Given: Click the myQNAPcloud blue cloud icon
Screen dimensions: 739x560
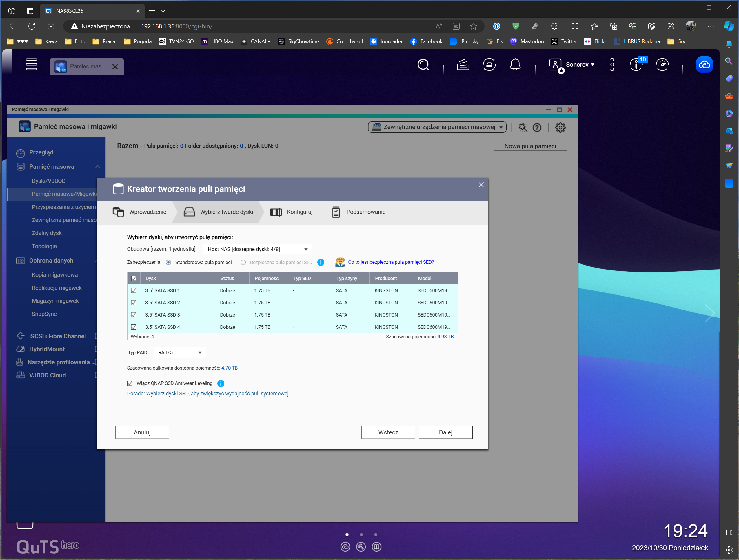Looking at the screenshot, I should (x=704, y=64).
